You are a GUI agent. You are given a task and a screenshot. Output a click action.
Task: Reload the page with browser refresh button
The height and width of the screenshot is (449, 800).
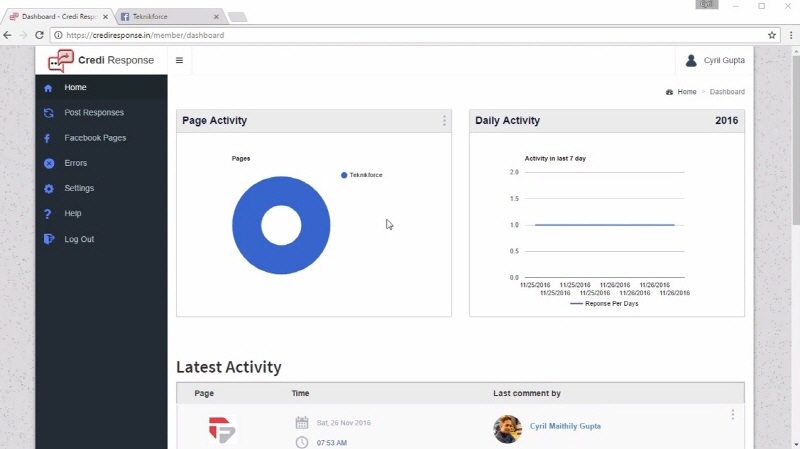[39, 35]
